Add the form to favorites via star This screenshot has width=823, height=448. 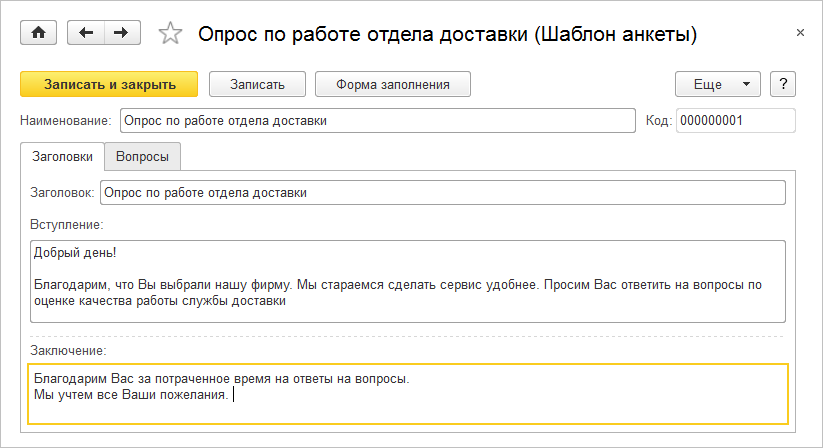tap(171, 34)
